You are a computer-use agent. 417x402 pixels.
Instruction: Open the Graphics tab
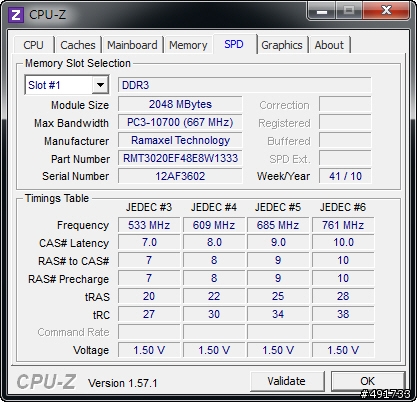point(282,45)
